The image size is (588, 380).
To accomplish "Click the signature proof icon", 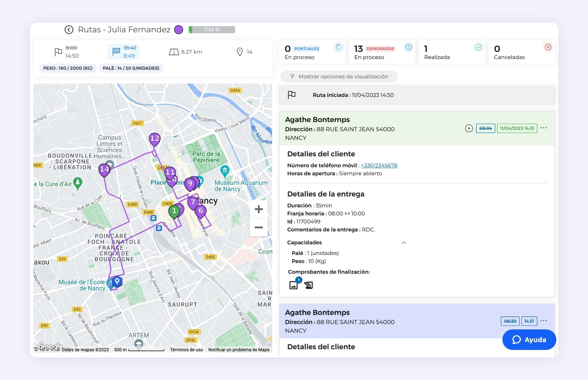I will [x=309, y=285].
